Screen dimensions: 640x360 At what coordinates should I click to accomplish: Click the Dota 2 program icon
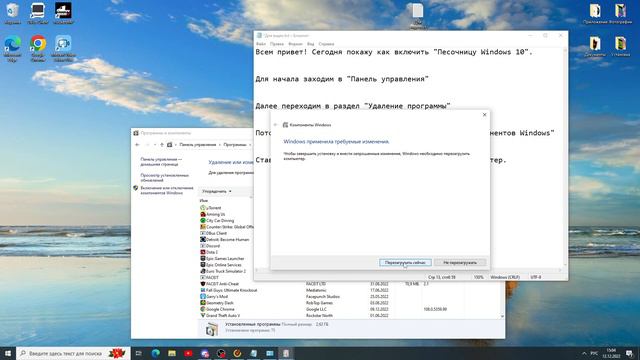click(x=203, y=252)
